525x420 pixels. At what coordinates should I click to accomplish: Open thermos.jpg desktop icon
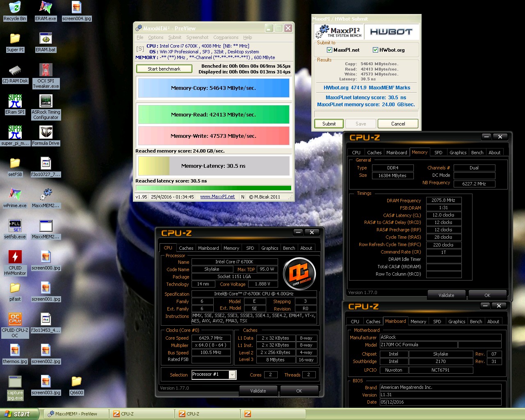coord(15,354)
